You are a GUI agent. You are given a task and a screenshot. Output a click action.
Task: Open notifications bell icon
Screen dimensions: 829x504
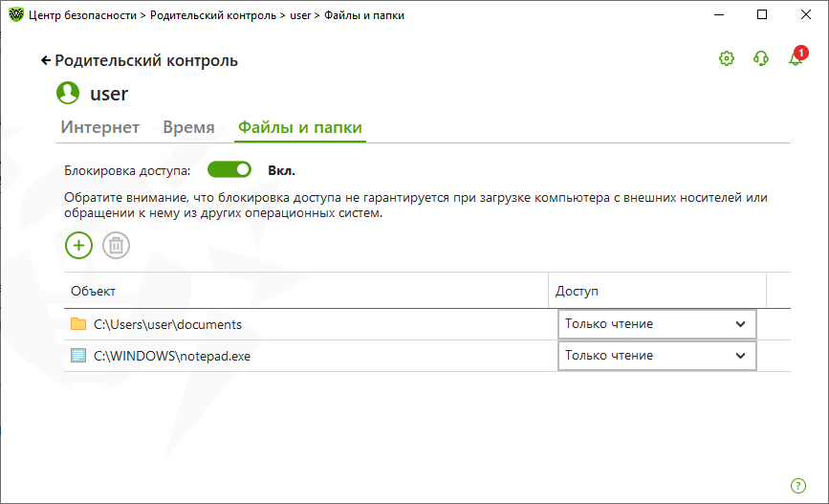click(x=796, y=57)
